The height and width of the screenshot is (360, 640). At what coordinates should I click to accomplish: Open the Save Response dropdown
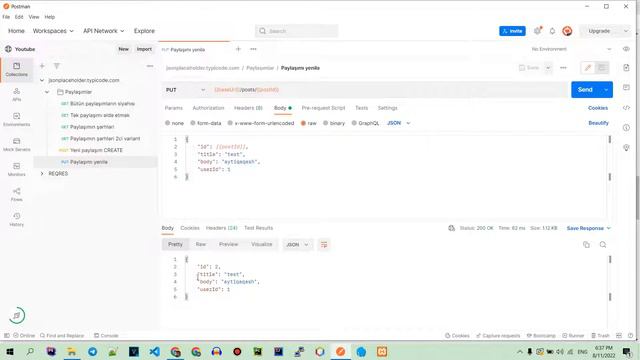(589, 228)
